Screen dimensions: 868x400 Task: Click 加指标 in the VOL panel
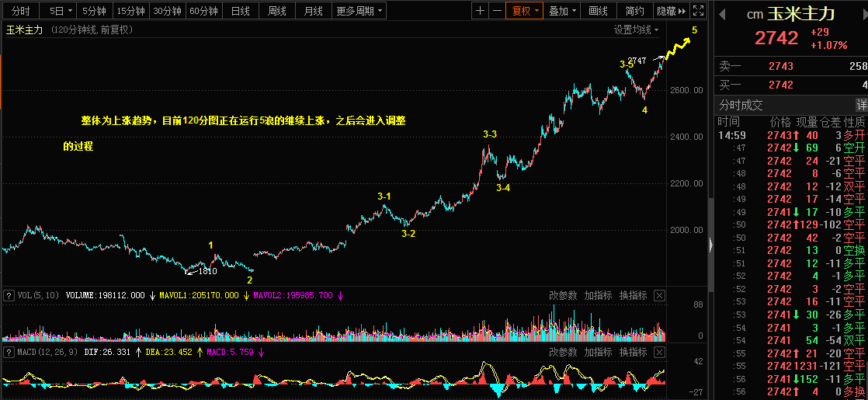599,295
